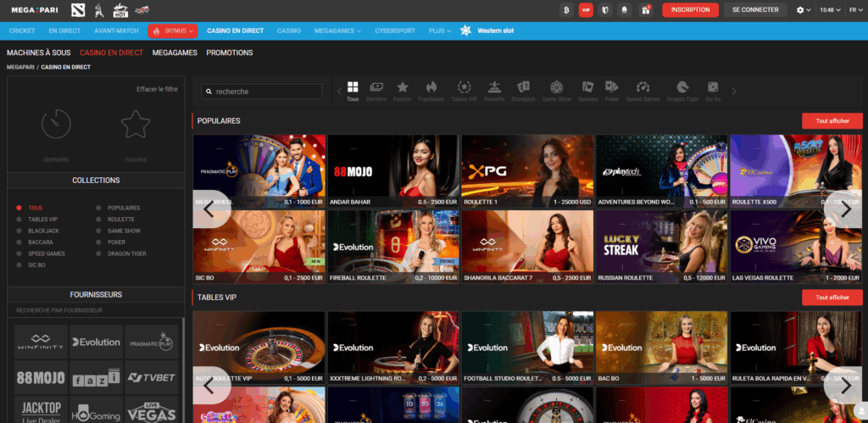868x423 pixels.
Task: Filter by Winfinity provider logo
Action: pos(41,342)
